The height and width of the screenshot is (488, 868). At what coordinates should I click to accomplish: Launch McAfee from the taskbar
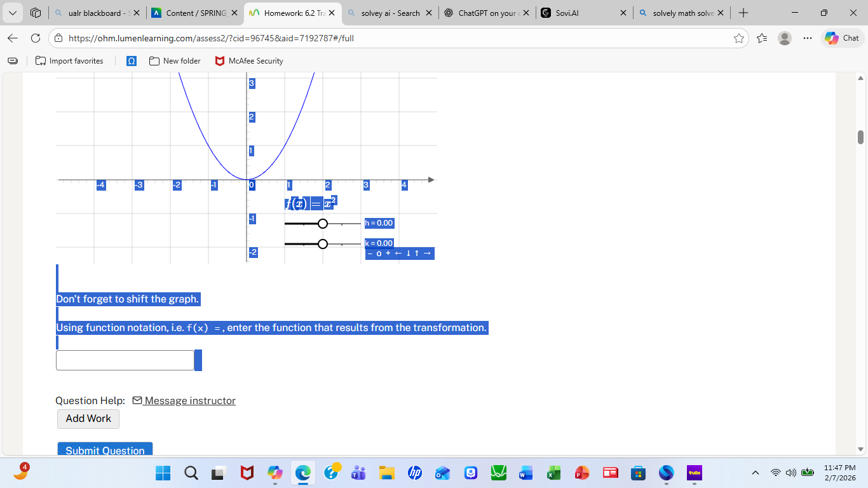click(247, 473)
